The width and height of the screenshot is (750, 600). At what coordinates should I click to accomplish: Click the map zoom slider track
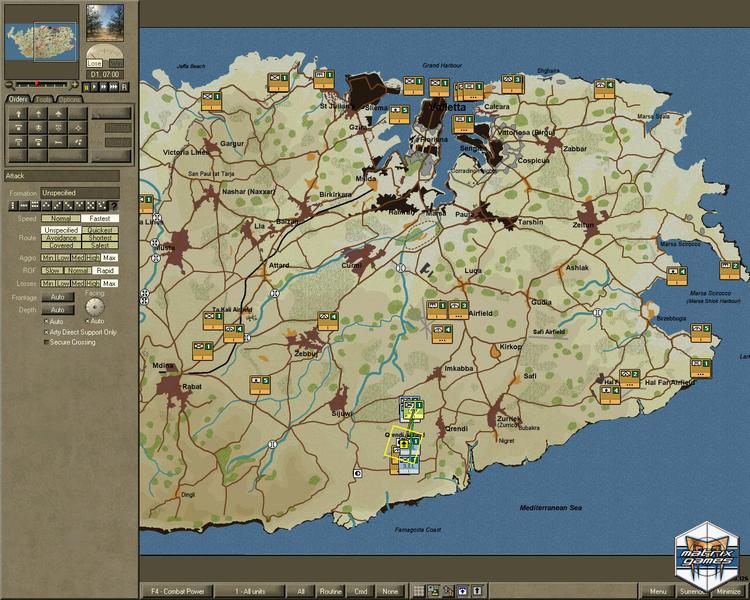pos(42,82)
